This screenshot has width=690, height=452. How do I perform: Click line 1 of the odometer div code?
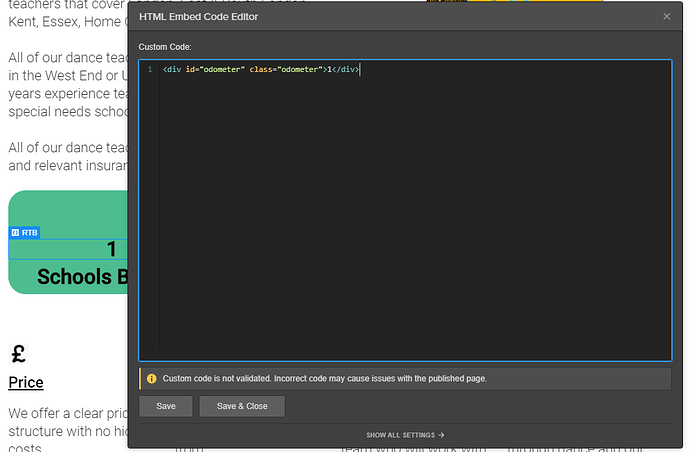click(x=261, y=69)
